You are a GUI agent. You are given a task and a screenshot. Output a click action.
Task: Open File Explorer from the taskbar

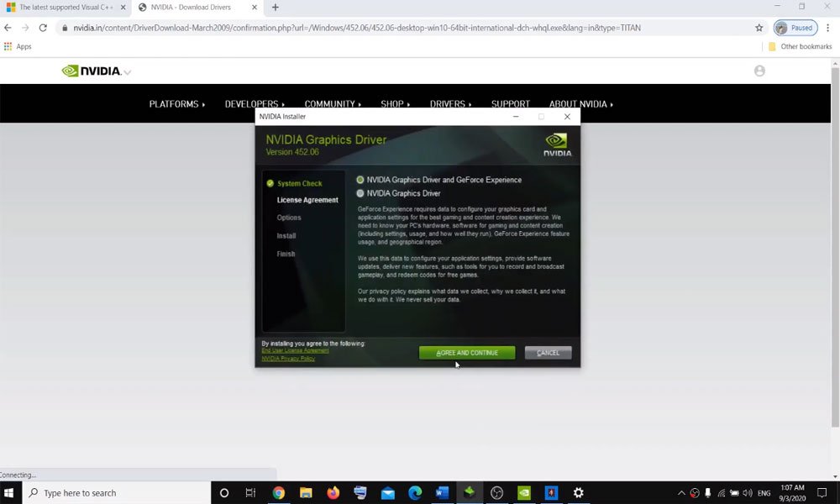click(x=306, y=493)
